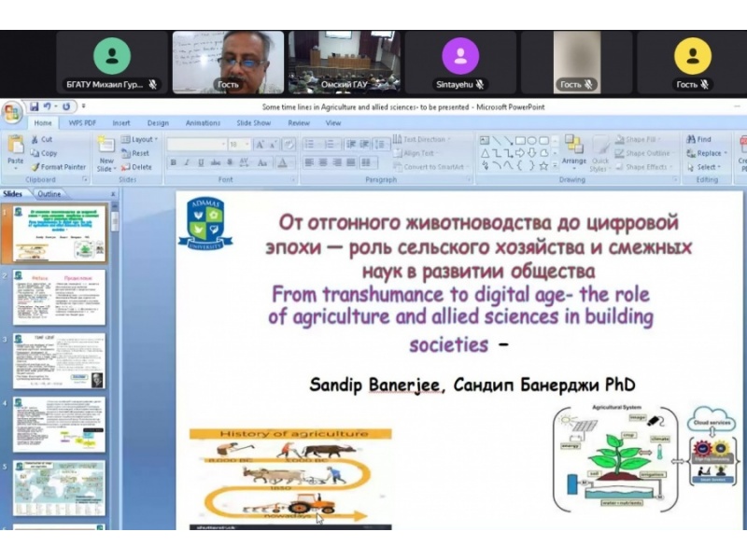Save the presentation from quick access toolbar
The width and height of the screenshot is (747, 560).
point(35,107)
